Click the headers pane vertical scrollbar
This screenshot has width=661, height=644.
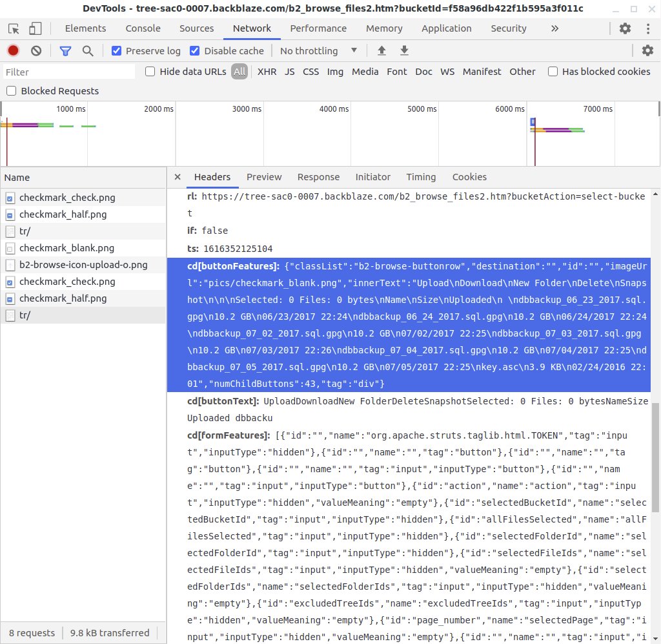(x=656, y=457)
